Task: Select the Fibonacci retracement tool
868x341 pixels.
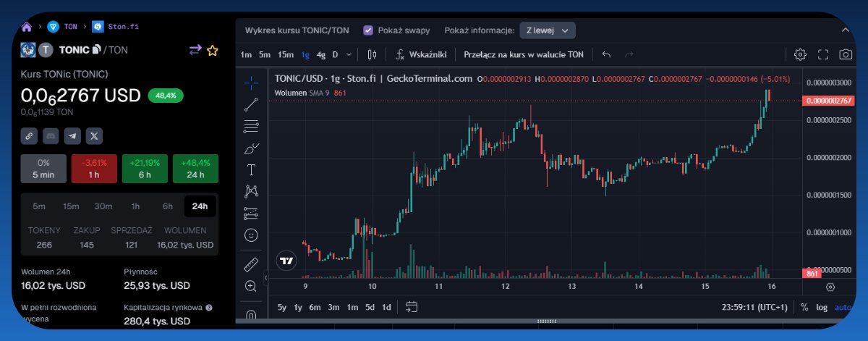Action: tap(251, 126)
